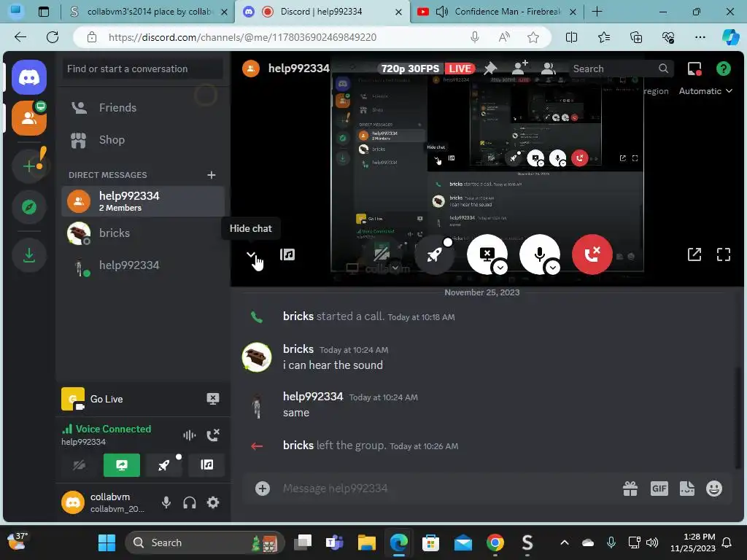The width and height of the screenshot is (747, 560).
Task: Open soundboard icon in call controls
Action: [287, 254]
